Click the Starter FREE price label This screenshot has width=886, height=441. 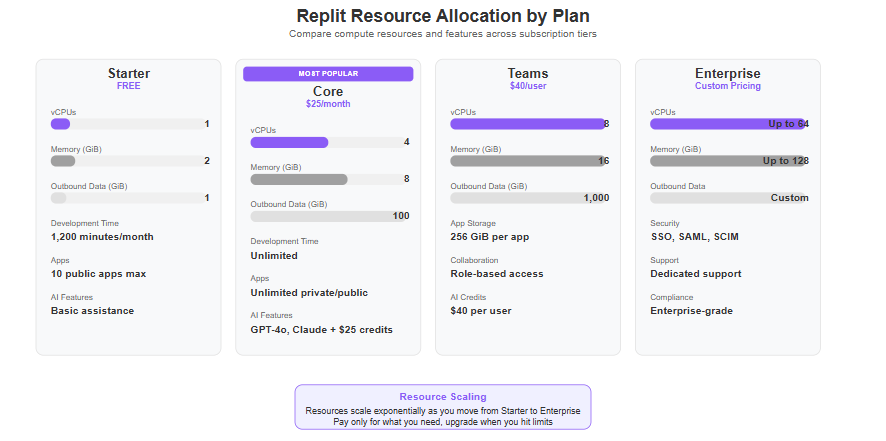pyautogui.click(x=129, y=86)
